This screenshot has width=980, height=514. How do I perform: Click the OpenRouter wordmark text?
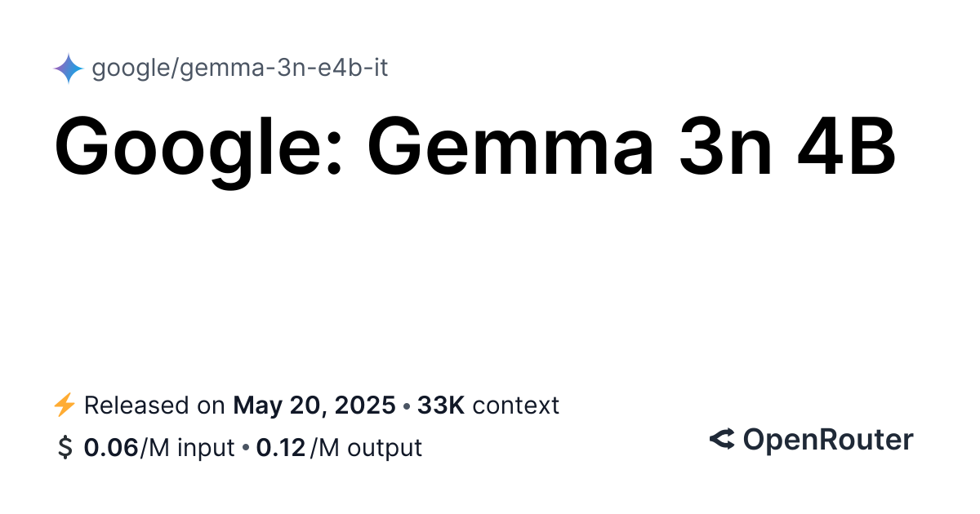point(827,440)
